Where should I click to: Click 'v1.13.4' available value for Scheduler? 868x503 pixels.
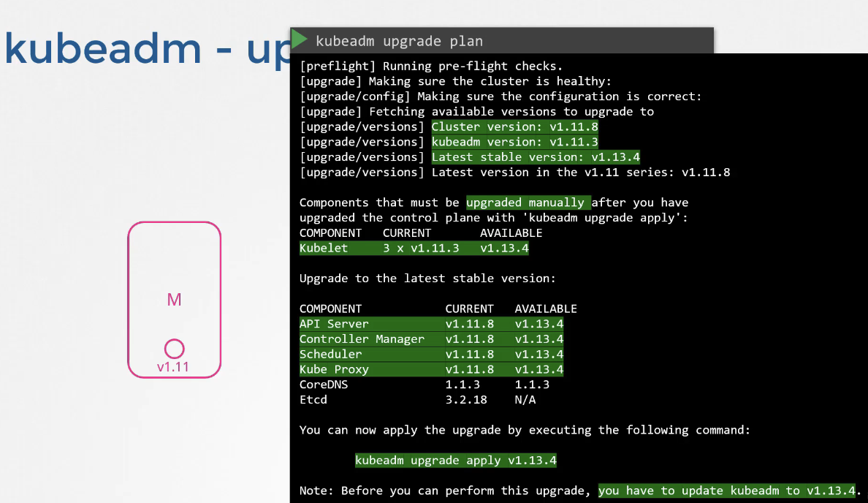coord(539,354)
